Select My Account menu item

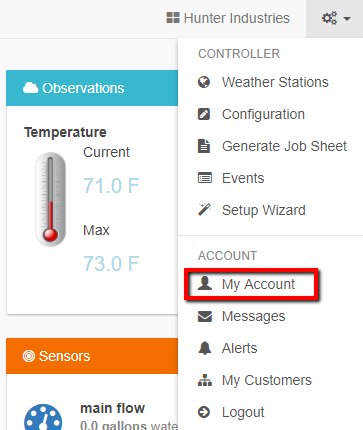270,284
